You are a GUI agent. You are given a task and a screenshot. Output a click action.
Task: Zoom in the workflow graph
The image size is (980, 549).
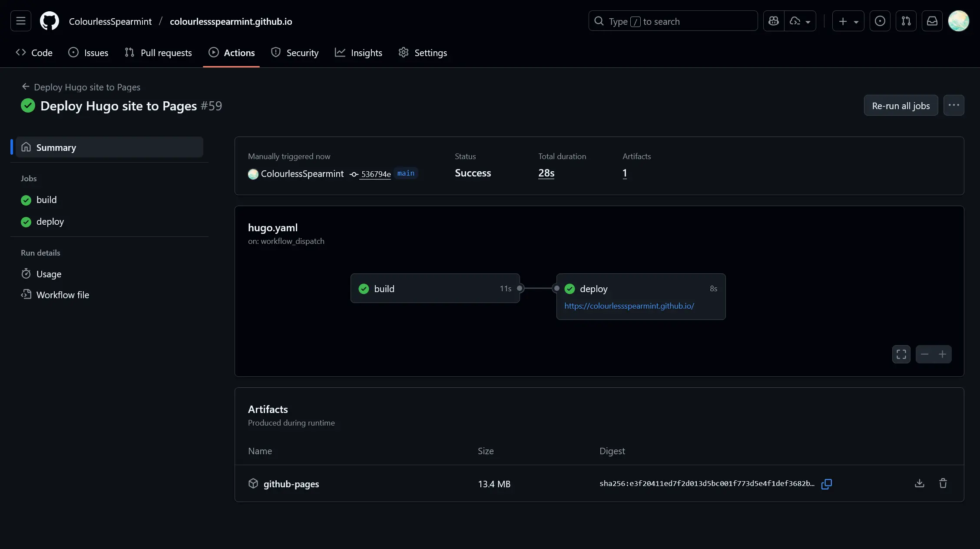pos(942,354)
